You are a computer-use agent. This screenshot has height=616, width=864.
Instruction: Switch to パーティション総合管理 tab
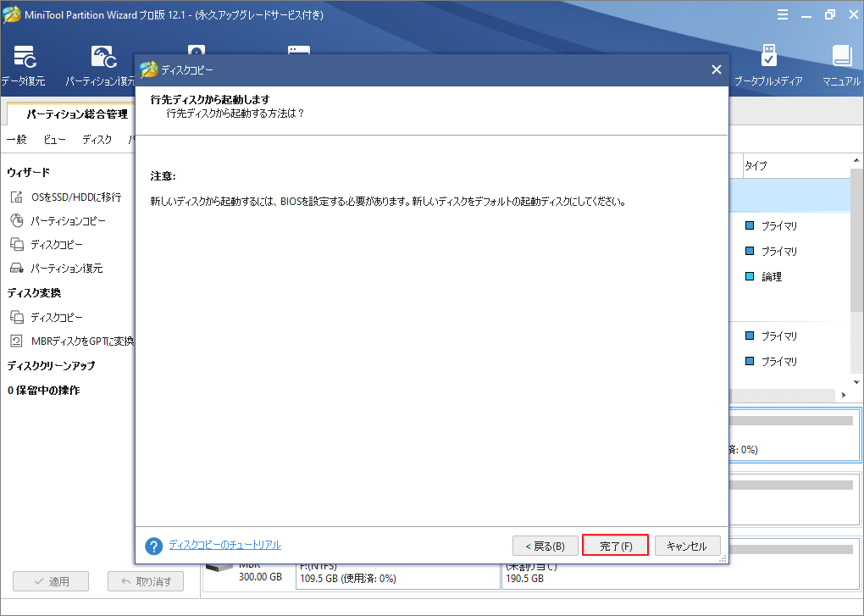76,114
